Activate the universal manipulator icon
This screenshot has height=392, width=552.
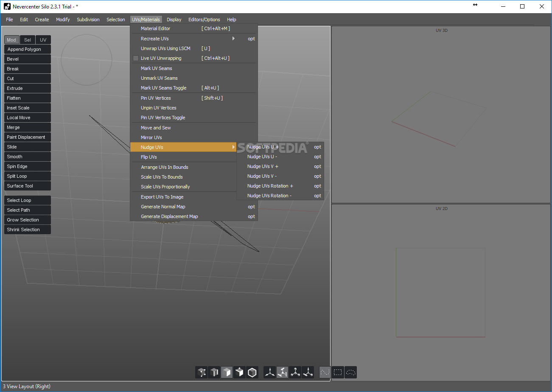(x=308, y=372)
